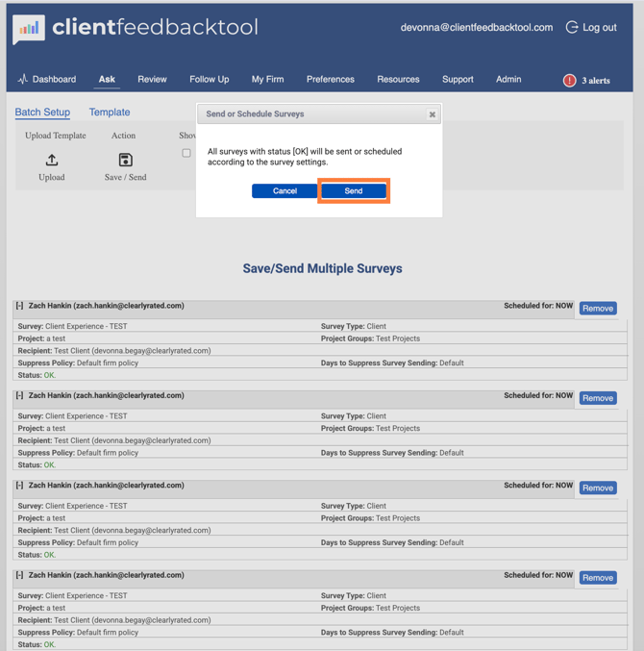The height and width of the screenshot is (651, 644).
Task: Remove the last visible scheduled survey
Action: pos(597,578)
